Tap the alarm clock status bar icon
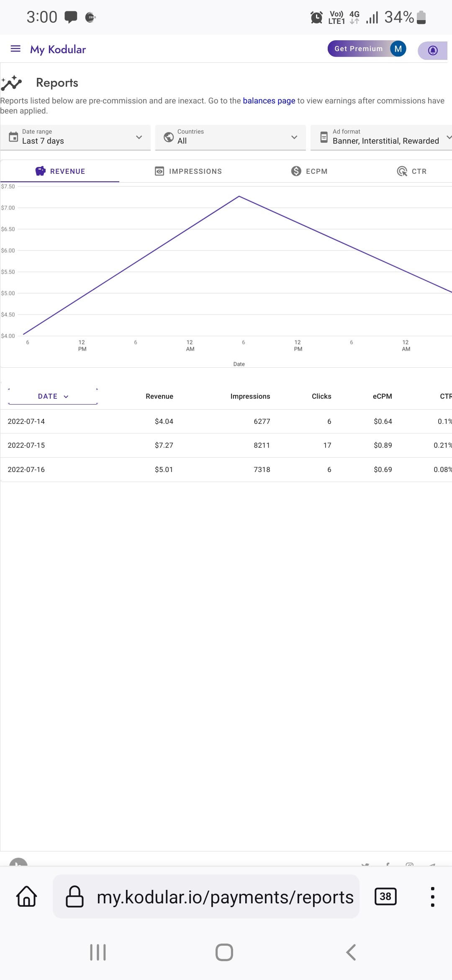Screen dimensions: 452x980 [x=316, y=17]
